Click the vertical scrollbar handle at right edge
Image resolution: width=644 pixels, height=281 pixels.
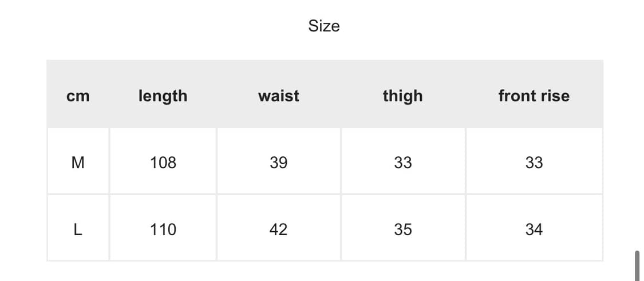[x=637, y=265]
